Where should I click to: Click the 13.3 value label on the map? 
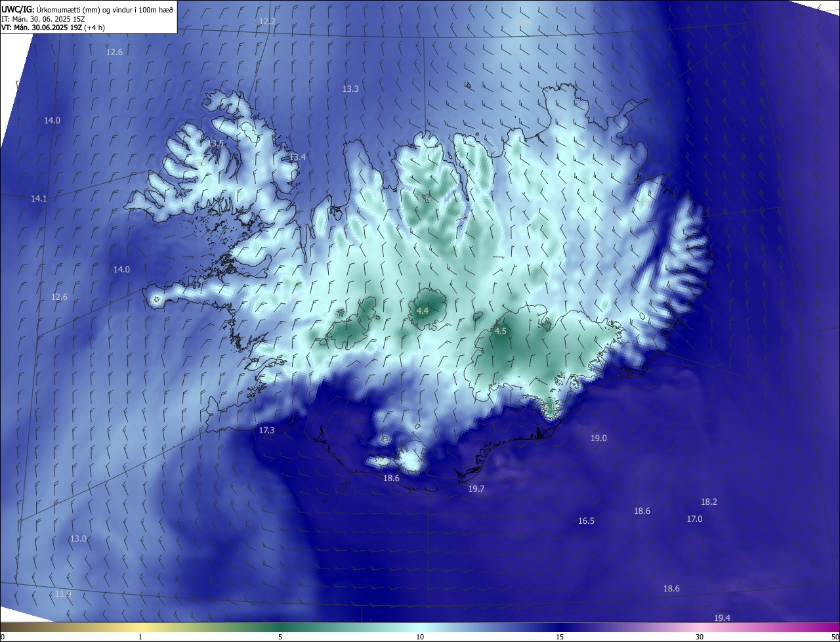(350, 89)
